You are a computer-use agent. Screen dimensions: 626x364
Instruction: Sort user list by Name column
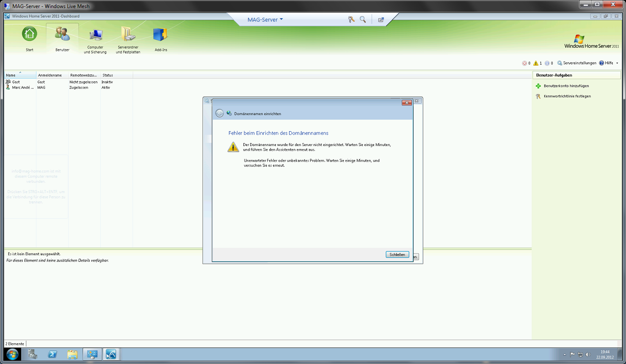coord(20,75)
